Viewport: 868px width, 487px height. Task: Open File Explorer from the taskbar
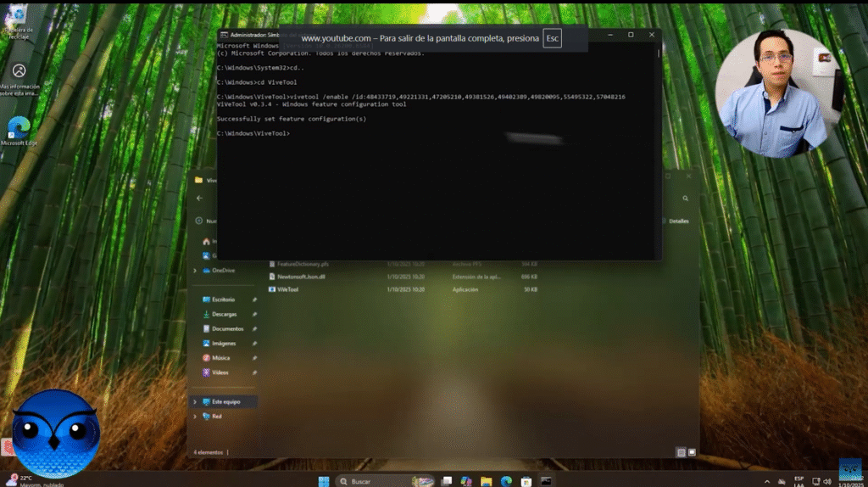[485, 481]
